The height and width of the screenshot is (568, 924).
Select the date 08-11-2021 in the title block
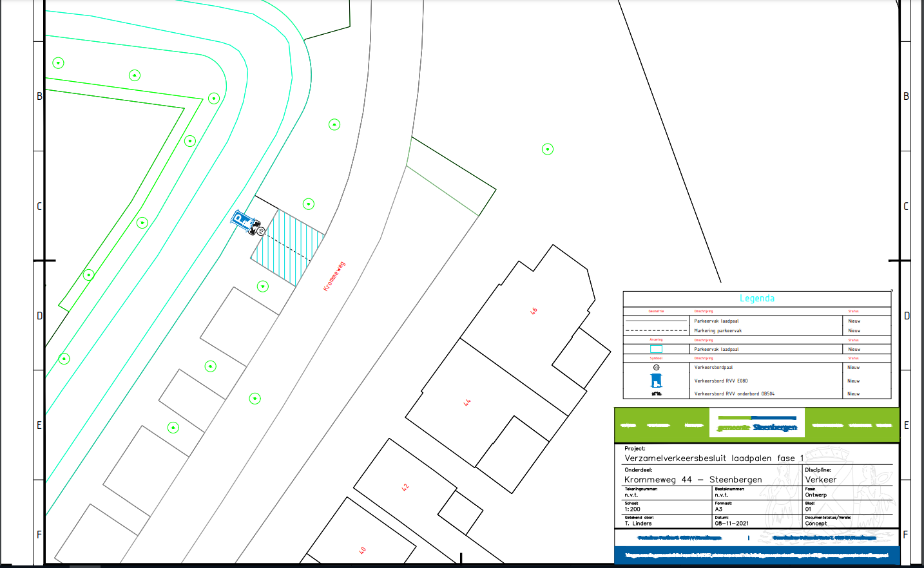pos(731,524)
